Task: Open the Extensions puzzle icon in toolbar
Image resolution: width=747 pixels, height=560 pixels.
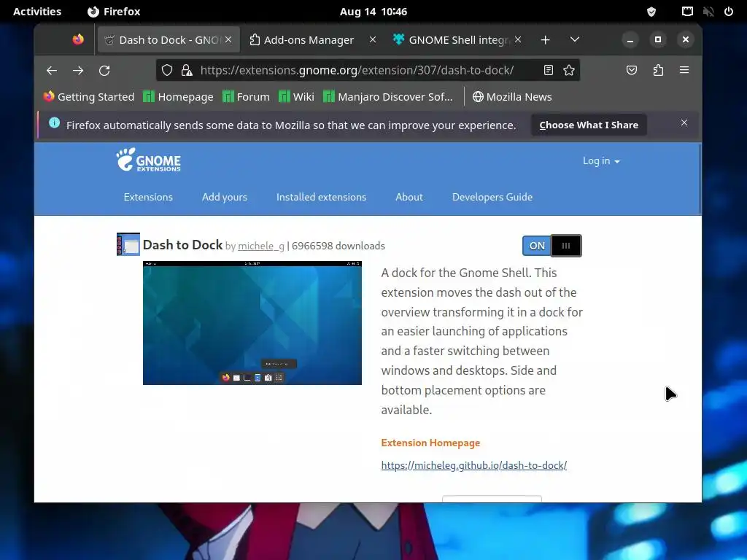Action: (x=658, y=71)
